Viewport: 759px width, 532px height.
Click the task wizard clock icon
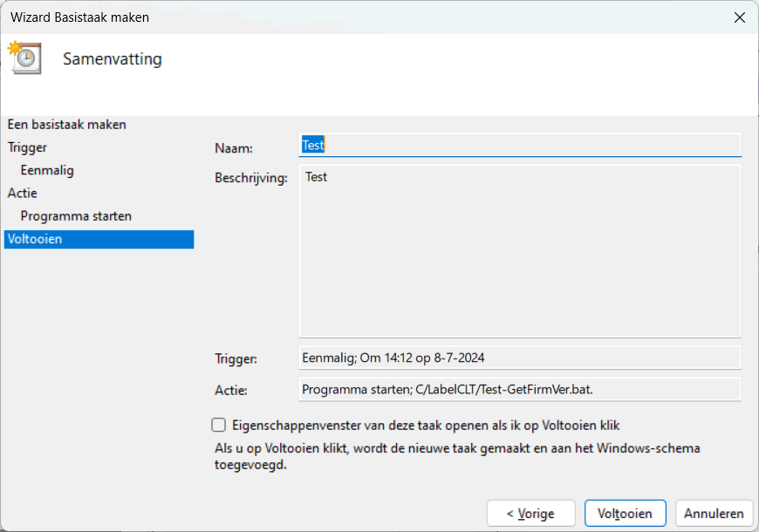(24, 58)
